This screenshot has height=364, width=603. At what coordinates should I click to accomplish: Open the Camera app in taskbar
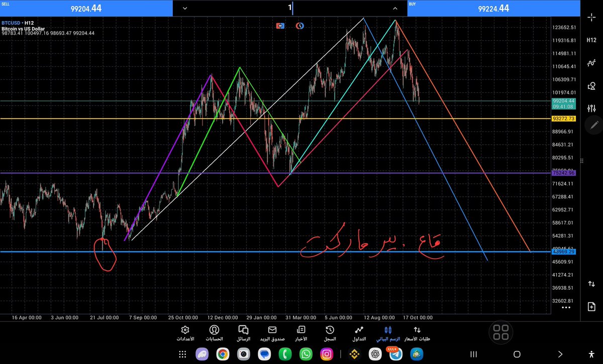(x=243, y=354)
